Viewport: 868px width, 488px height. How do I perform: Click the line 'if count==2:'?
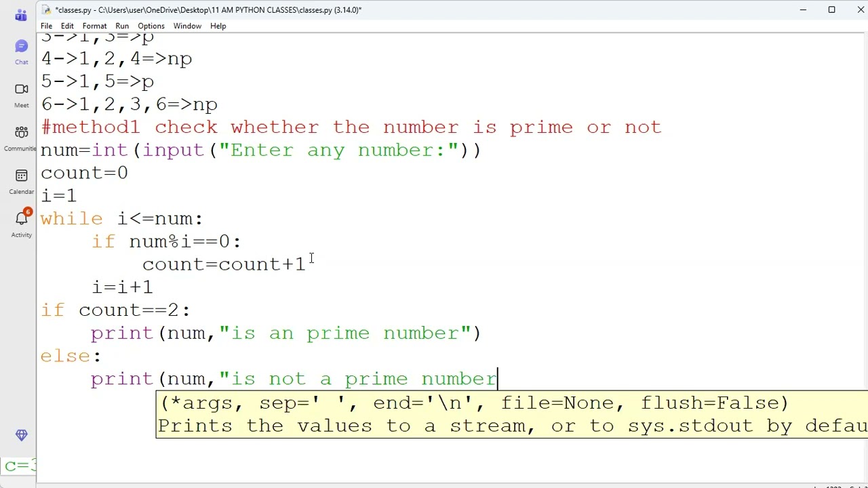116,310
